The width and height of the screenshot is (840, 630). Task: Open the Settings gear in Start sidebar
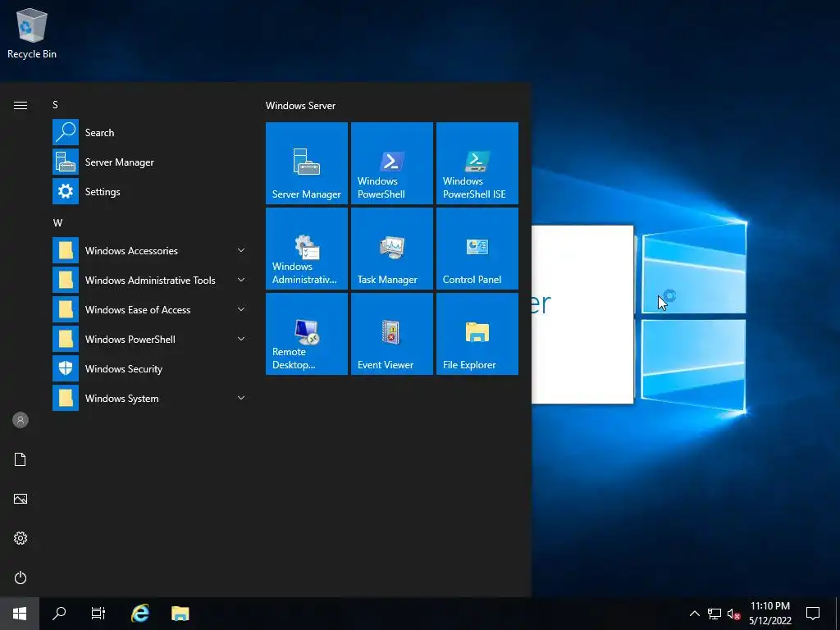21,538
